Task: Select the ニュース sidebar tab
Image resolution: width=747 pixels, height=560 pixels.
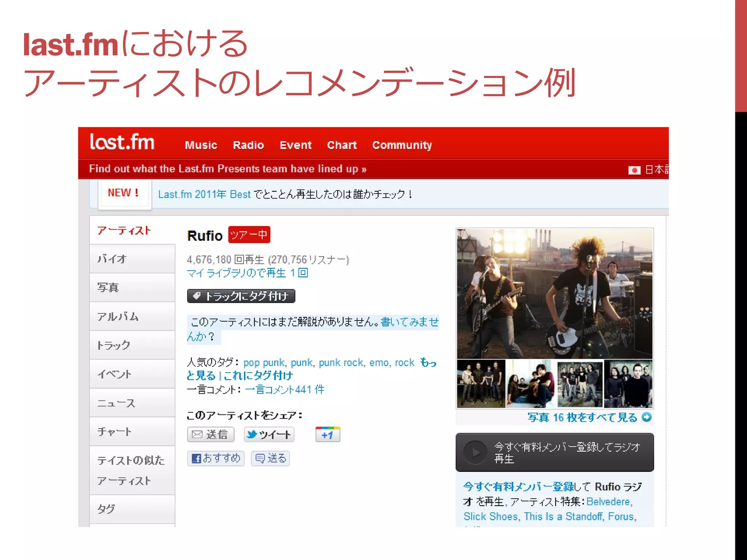Action: (x=132, y=403)
